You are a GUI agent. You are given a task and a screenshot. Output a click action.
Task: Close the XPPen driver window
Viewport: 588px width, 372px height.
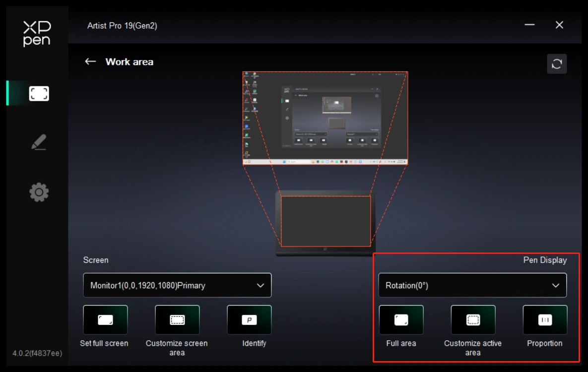(x=559, y=25)
